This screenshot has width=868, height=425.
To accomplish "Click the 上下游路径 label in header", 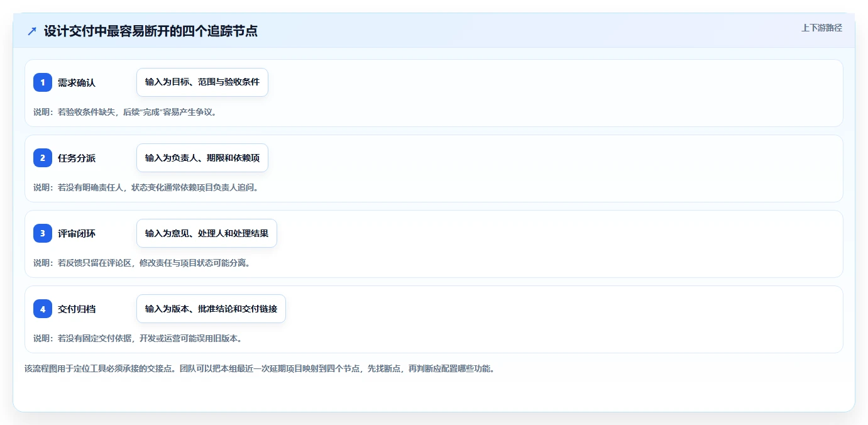I will click(821, 28).
